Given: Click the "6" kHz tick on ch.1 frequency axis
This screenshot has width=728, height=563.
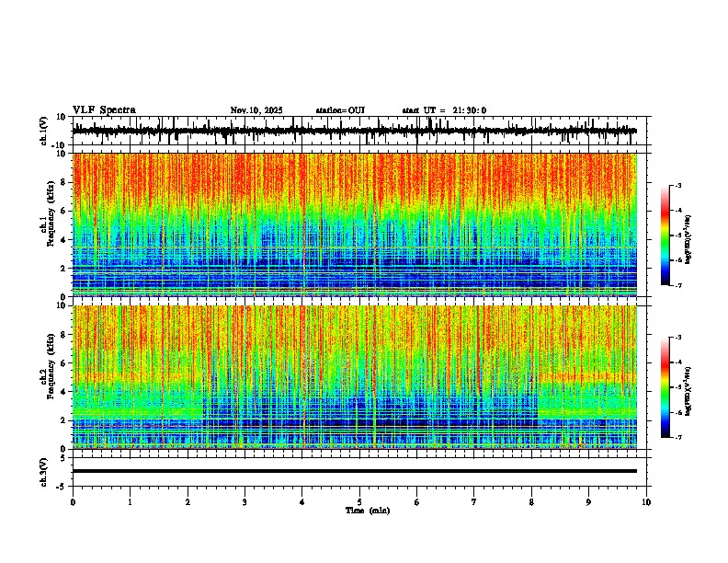Looking at the screenshot, I should point(63,211).
